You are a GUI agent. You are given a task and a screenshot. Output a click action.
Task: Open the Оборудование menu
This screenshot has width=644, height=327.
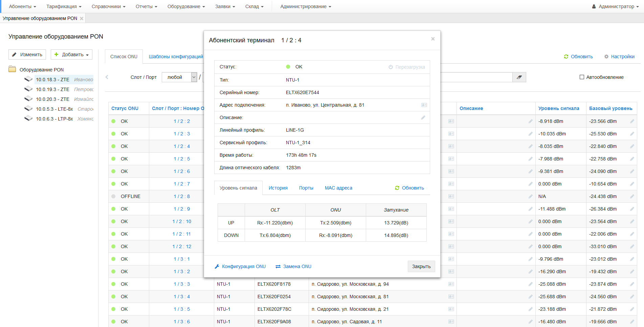pyautogui.click(x=186, y=6)
